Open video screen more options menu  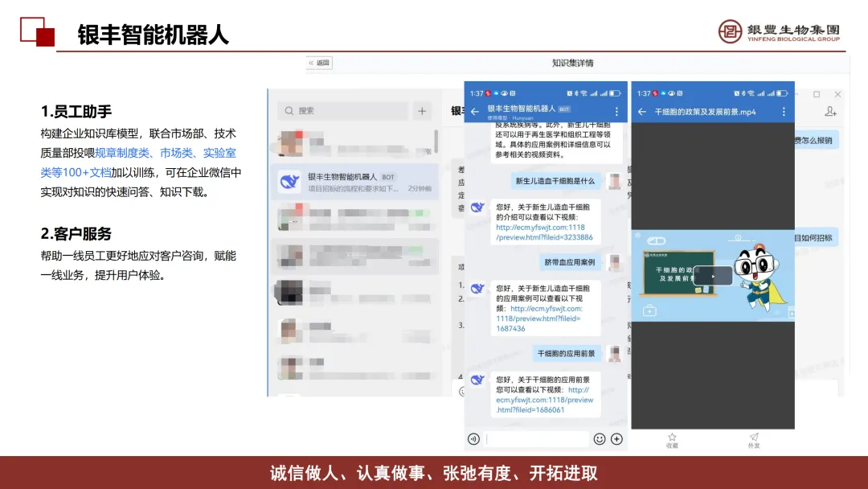pyautogui.click(x=784, y=112)
